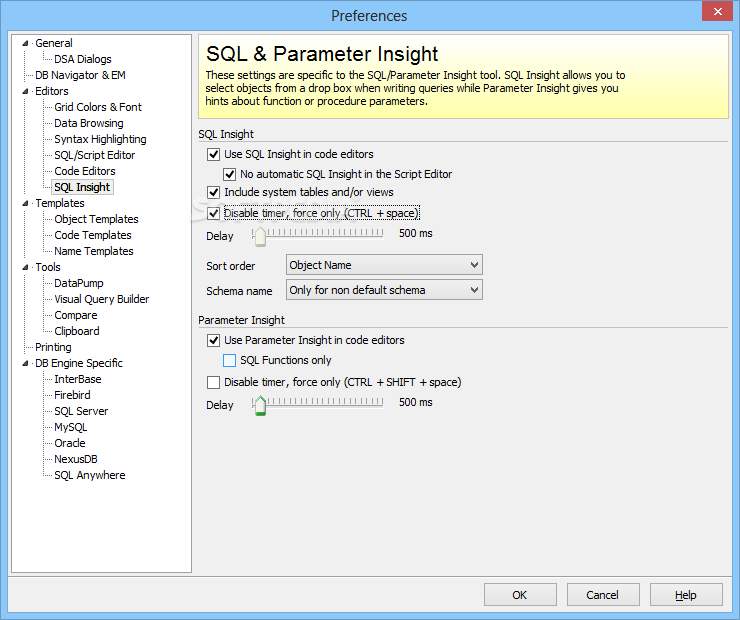The width and height of the screenshot is (740, 620).
Task: Open Name Templates page
Action: (93, 251)
